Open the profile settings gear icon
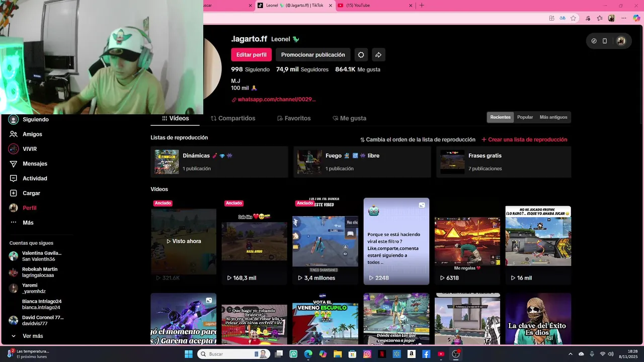The height and width of the screenshot is (362, 644). tap(361, 55)
